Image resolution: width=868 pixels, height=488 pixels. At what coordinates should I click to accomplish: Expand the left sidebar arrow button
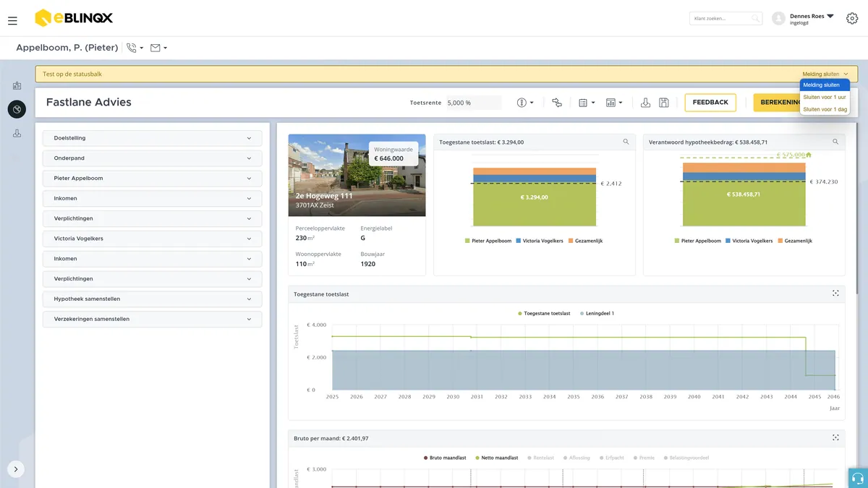(x=16, y=469)
